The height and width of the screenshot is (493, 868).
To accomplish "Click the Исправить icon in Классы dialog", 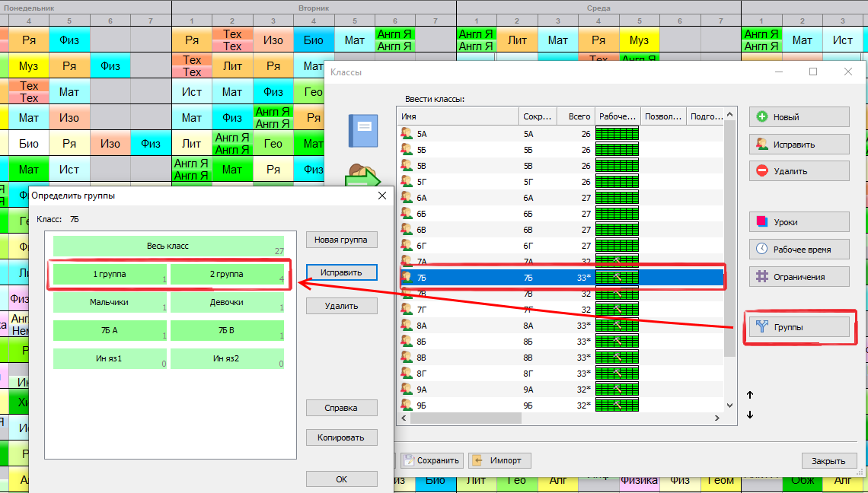I will pos(761,144).
